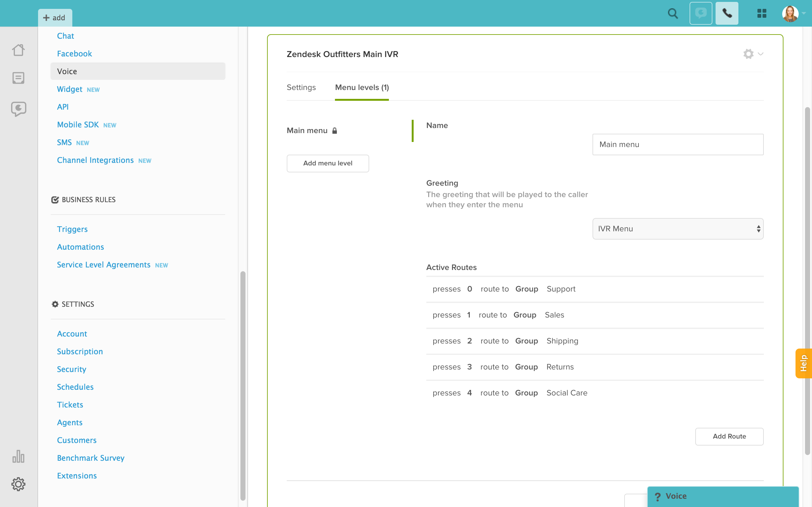Click inside the Main menu name field
The image size is (812, 507).
(x=678, y=144)
